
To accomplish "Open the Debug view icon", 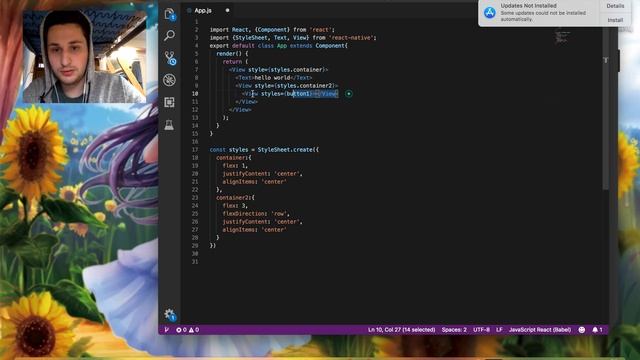I will point(169,80).
